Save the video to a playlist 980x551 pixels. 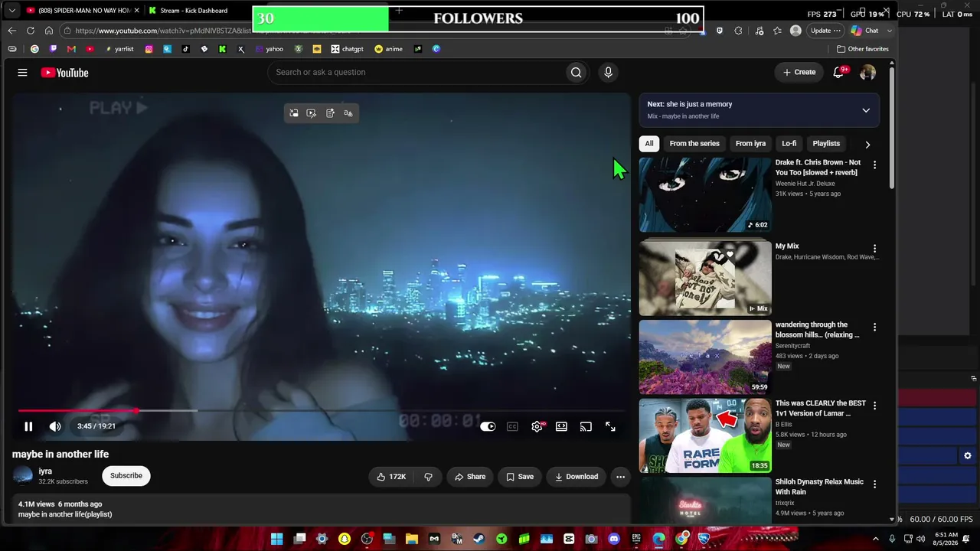(x=520, y=477)
